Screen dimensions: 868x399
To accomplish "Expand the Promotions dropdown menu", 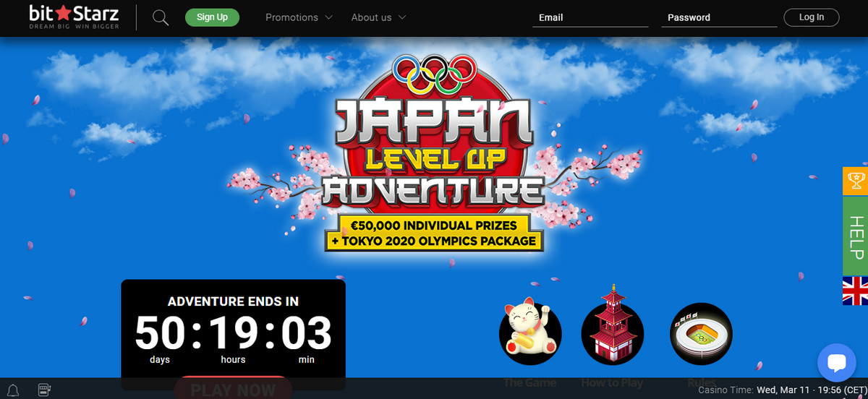I will (299, 17).
